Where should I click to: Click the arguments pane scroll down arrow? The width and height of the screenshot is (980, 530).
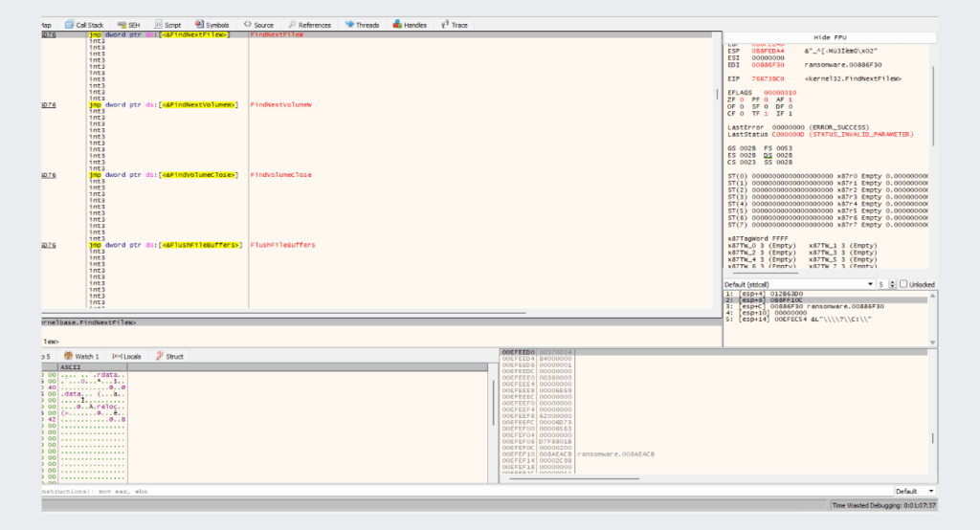pyautogui.click(x=932, y=342)
